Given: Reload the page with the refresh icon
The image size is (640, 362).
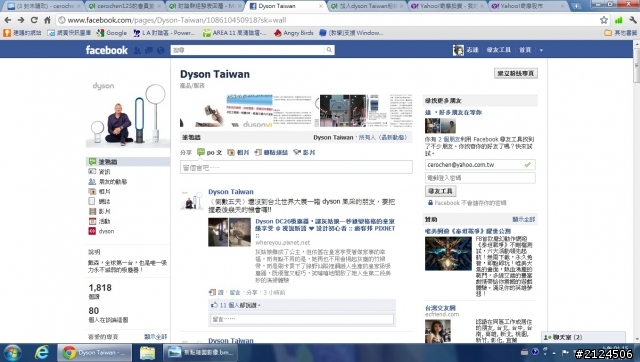Looking at the screenshot, I should 34,20.
